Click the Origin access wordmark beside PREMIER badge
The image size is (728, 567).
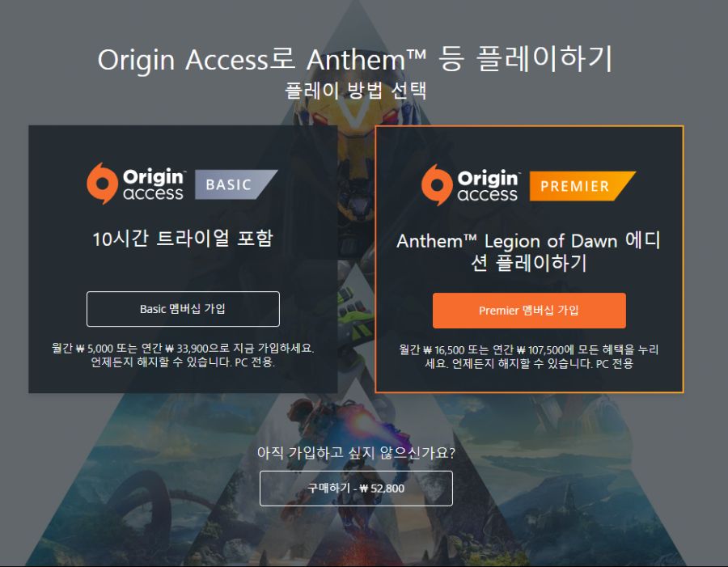click(x=489, y=186)
